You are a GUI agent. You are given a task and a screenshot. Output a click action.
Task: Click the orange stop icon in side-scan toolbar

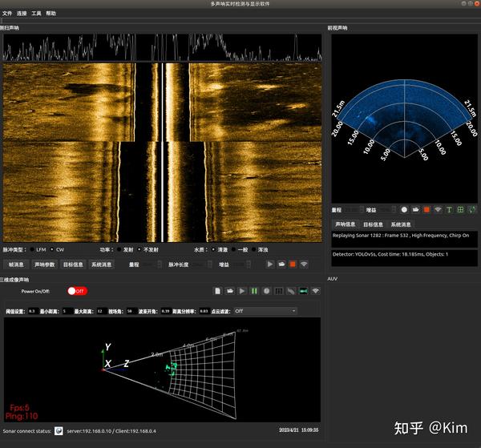click(x=293, y=264)
